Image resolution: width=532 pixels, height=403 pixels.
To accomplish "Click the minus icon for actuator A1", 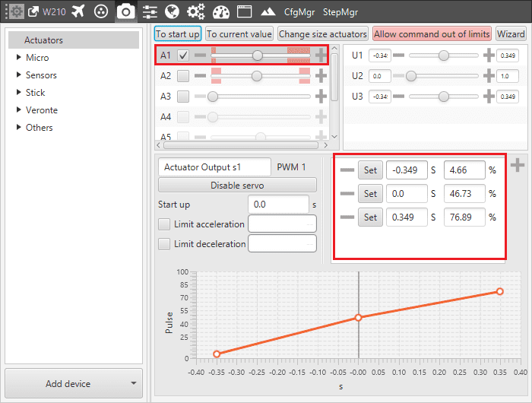I will [200, 56].
